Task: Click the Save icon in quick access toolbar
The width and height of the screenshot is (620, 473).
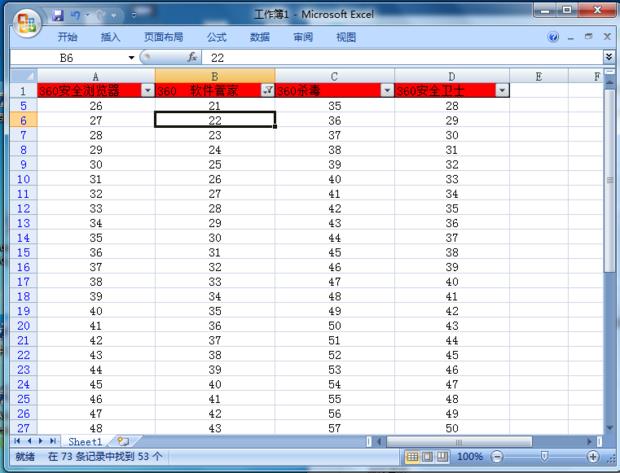Action: click(x=58, y=16)
